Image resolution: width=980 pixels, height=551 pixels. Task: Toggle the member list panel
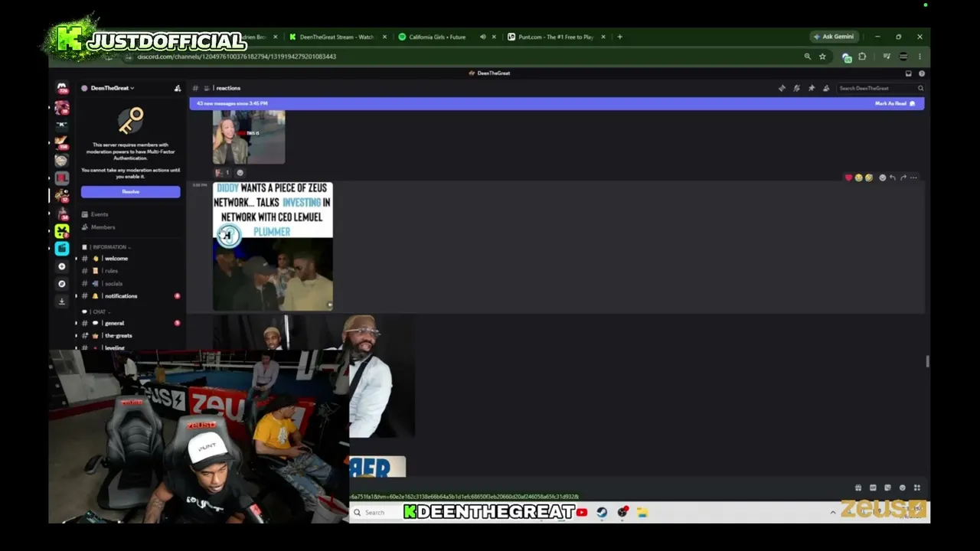[x=826, y=88]
